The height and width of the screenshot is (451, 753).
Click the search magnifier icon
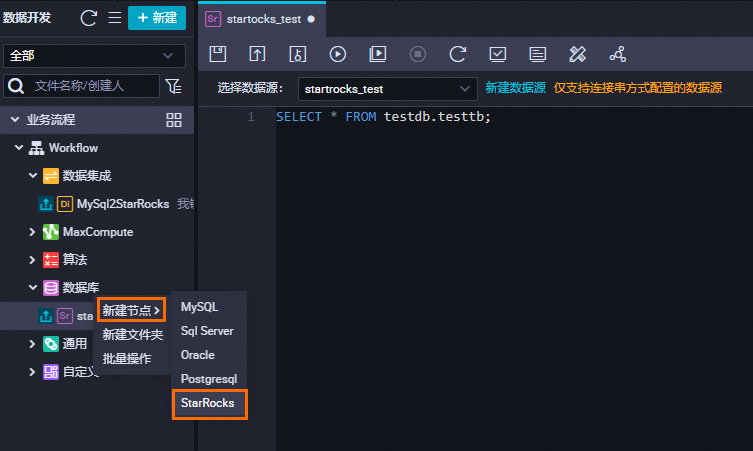coord(16,86)
